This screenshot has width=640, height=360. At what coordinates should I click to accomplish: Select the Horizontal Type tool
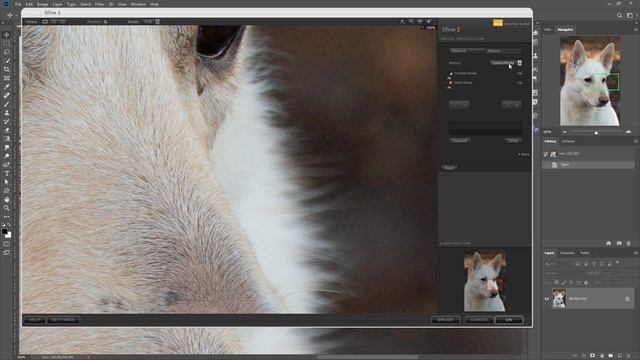(x=7, y=173)
